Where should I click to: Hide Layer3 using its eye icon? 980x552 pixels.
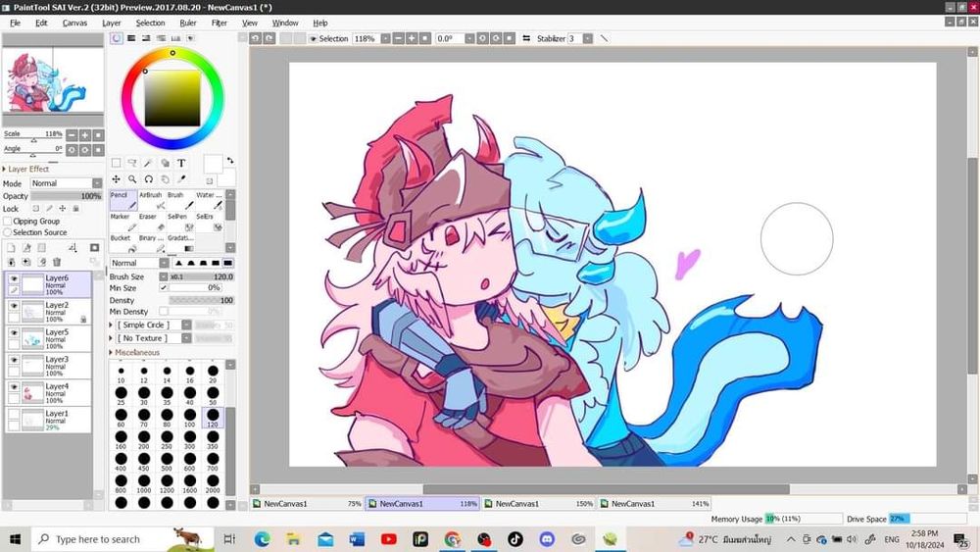[14, 360]
